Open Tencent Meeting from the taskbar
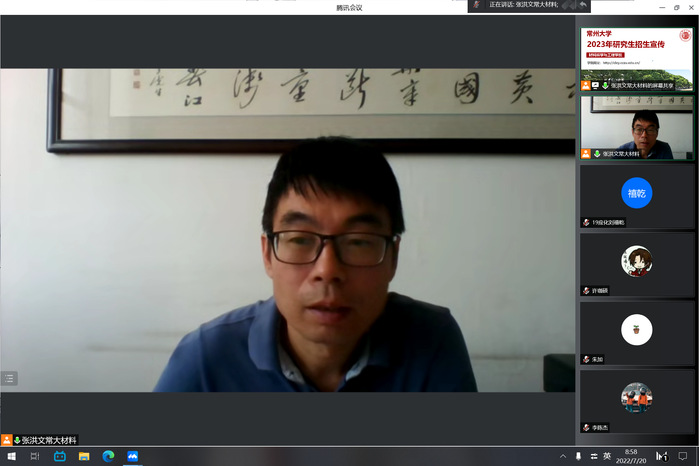Screen dimensions: 699x466 pyautogui.click(x=132, y=456)
